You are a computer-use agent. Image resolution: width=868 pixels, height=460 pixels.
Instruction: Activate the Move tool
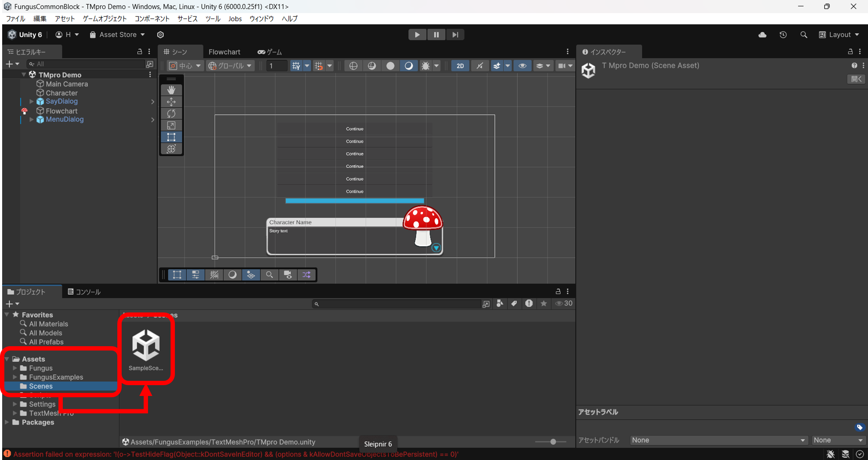click(x=171, y=102)
